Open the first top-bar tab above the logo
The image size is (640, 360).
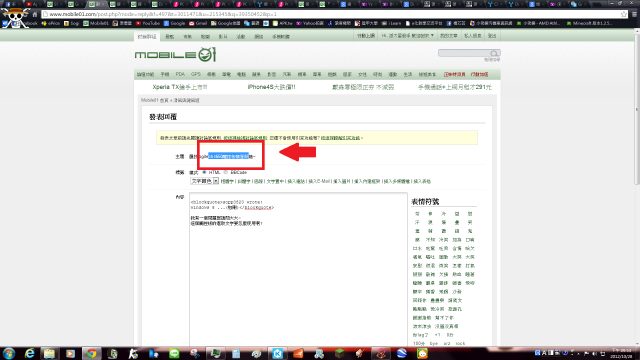click(x=147, y=36)
